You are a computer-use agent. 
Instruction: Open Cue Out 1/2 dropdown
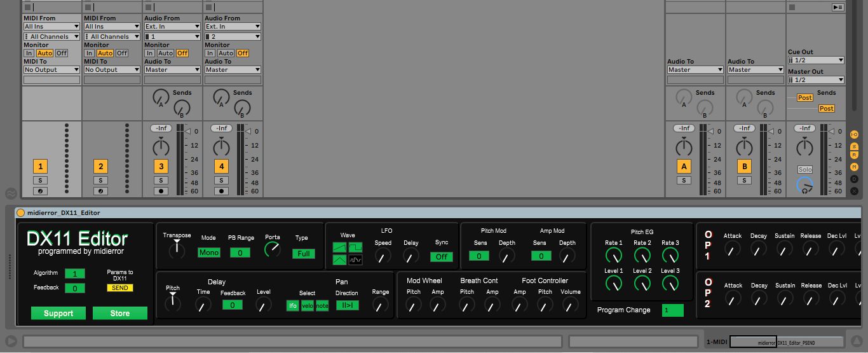click(816, 60)
